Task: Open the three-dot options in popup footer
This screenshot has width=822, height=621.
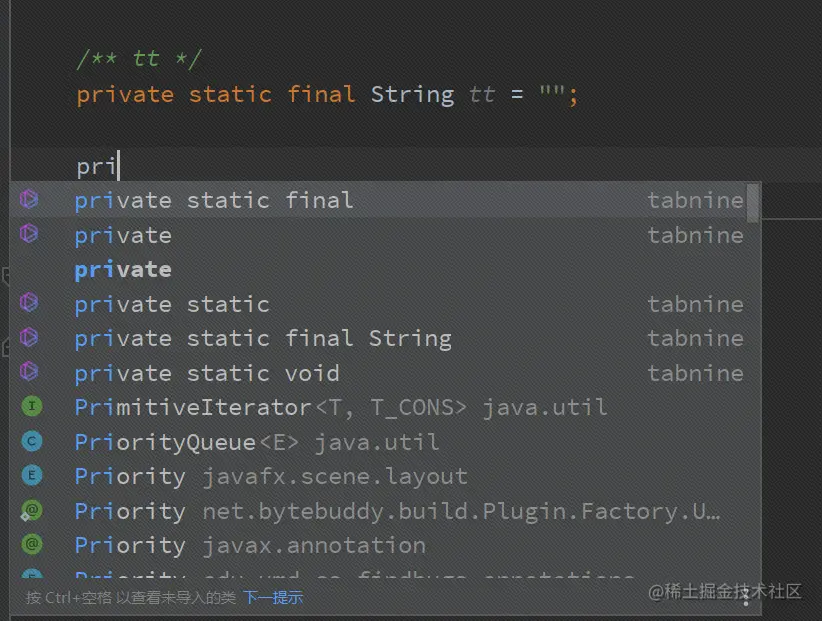Action: point(747,598)
